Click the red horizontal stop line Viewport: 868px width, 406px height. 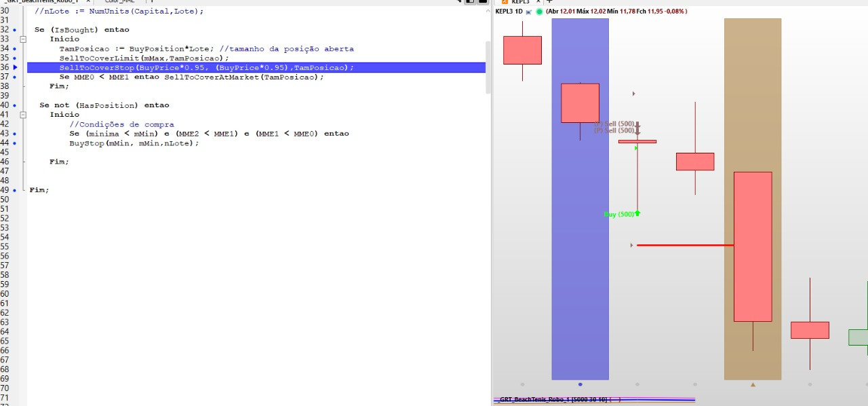coord(685,245)
